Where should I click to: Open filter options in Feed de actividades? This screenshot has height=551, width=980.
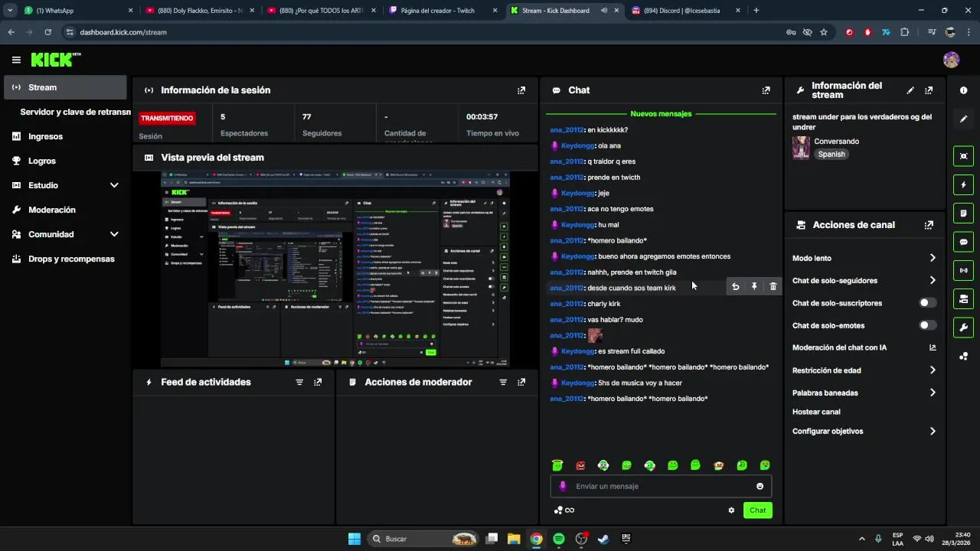[299, 382]
